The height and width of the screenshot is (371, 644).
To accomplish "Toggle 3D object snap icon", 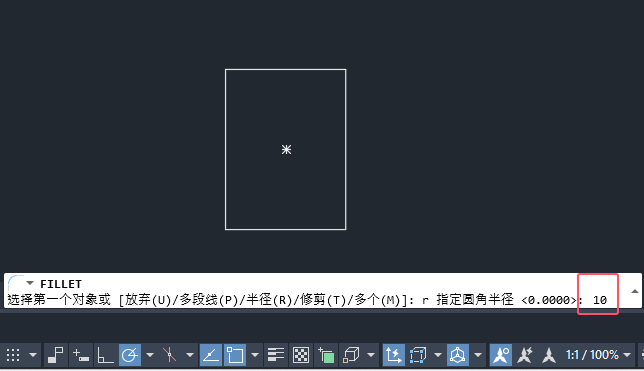I will point(351,355).
